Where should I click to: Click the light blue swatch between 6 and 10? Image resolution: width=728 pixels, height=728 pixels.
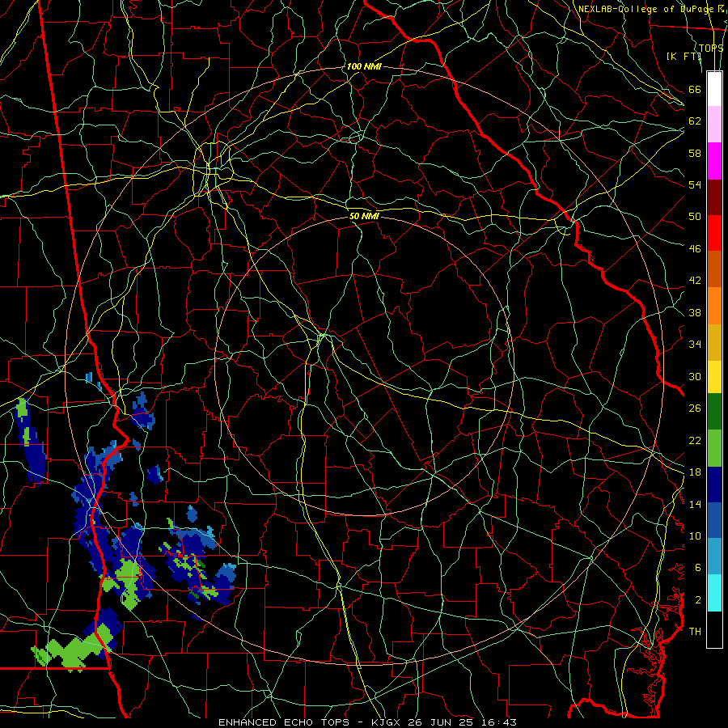[x=714, y=557]
